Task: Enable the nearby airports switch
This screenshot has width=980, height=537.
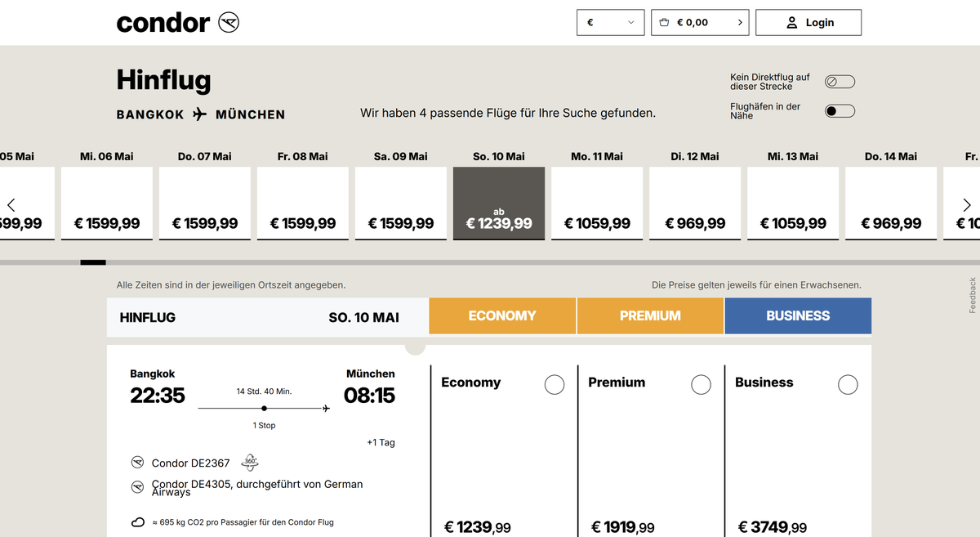Action: (840, 111)
